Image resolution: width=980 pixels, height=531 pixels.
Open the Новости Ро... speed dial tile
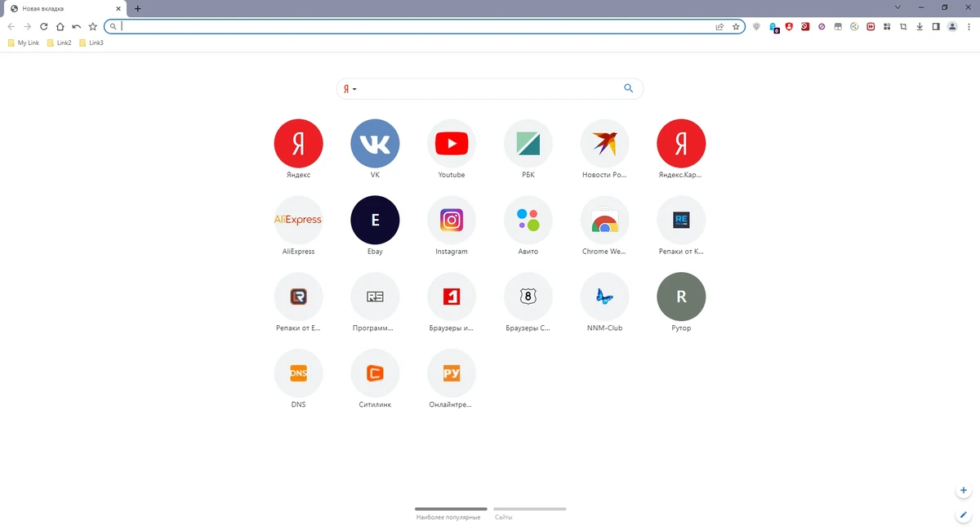pyautogui.click(x=604, y=144)
